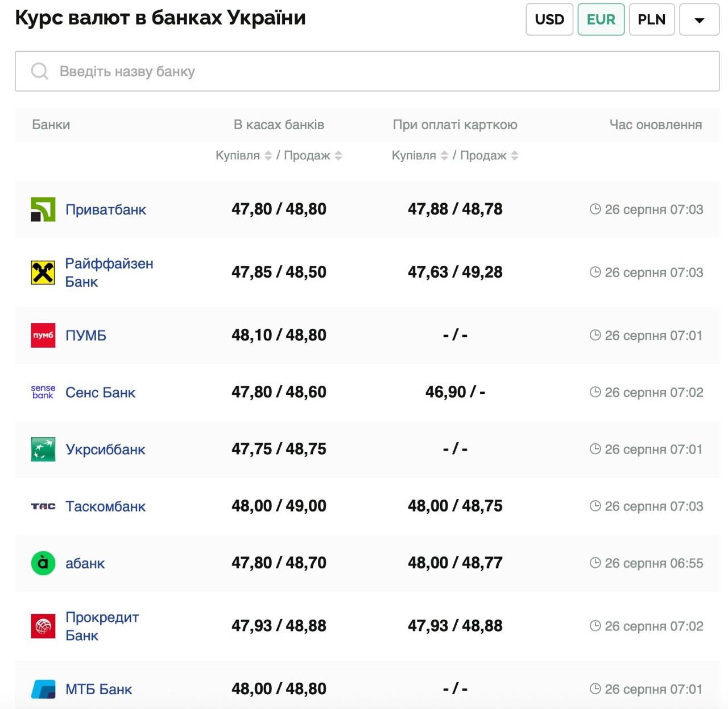
Task: Click the red ПУМБ logo icon
Action: 43,335
